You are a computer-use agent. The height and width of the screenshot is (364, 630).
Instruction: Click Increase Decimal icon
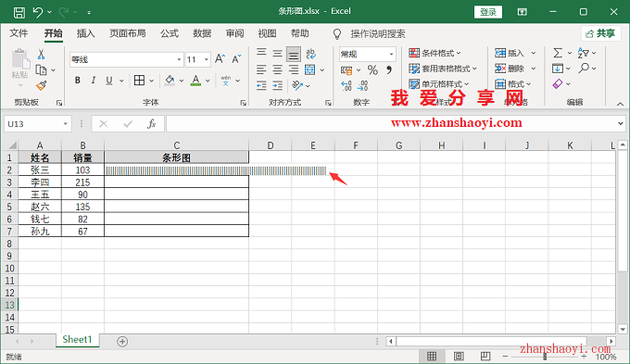346,85
